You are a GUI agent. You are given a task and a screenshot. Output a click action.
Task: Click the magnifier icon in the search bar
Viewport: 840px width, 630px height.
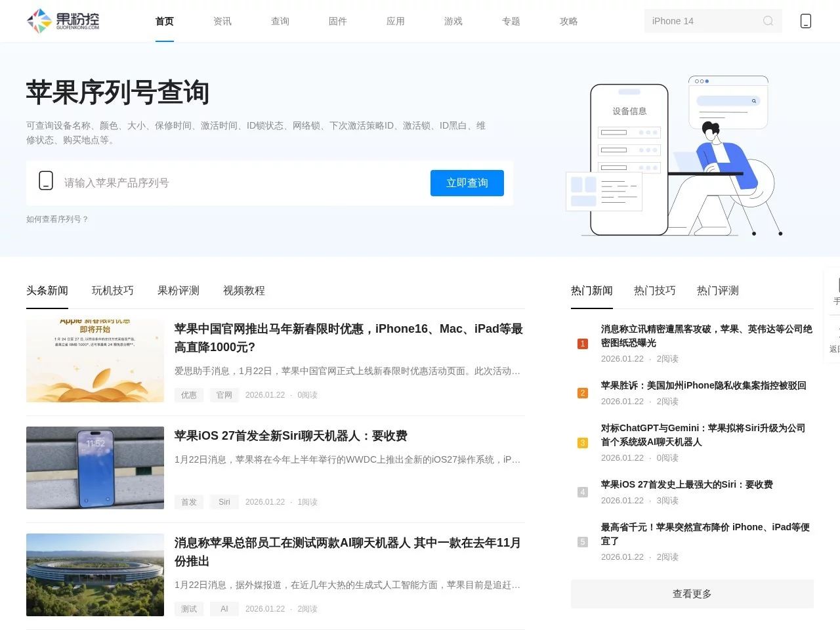767,21
